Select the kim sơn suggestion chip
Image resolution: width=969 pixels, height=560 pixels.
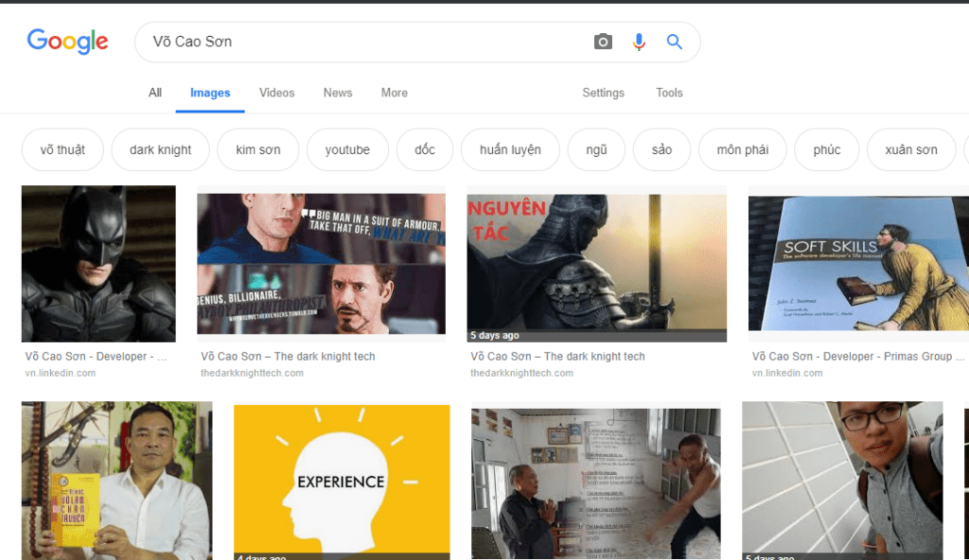[257, 149]
